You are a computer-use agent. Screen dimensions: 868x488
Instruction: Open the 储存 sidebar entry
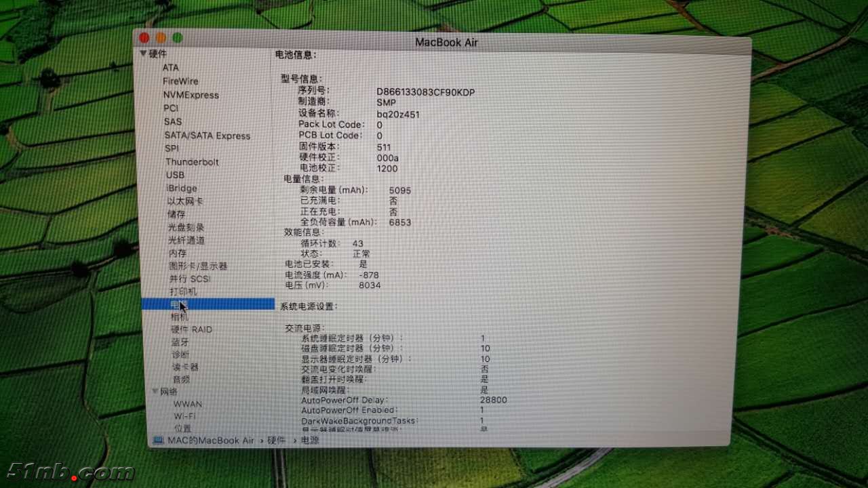176,214
